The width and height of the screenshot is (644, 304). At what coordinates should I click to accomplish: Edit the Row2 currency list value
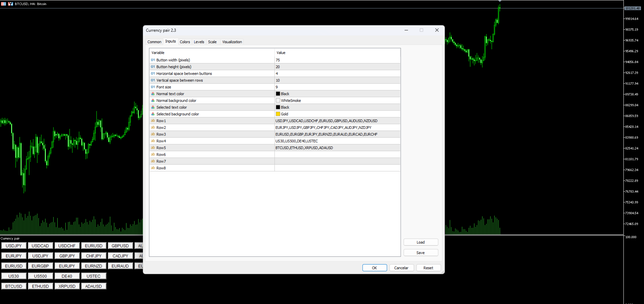click(338, 128)
